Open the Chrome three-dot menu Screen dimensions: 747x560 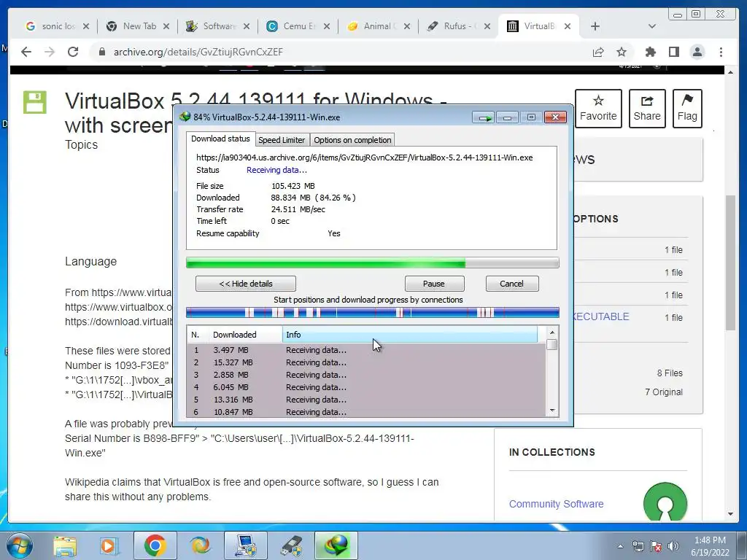click(721, 52)
